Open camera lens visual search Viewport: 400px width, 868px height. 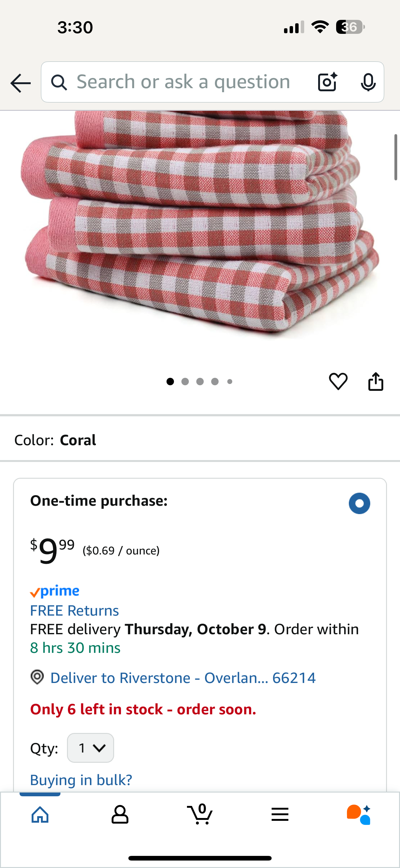(x=327, y=82)
